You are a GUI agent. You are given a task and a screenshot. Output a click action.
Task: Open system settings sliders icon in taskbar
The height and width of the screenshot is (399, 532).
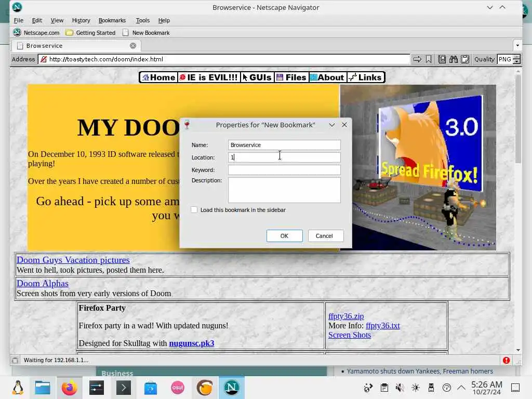[x=96, y=388]
